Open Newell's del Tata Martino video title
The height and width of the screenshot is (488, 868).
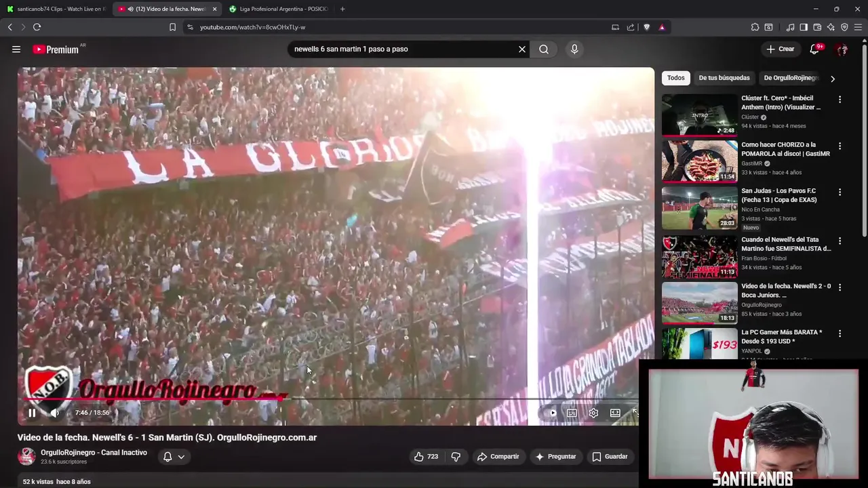click(x=786, y=244)
